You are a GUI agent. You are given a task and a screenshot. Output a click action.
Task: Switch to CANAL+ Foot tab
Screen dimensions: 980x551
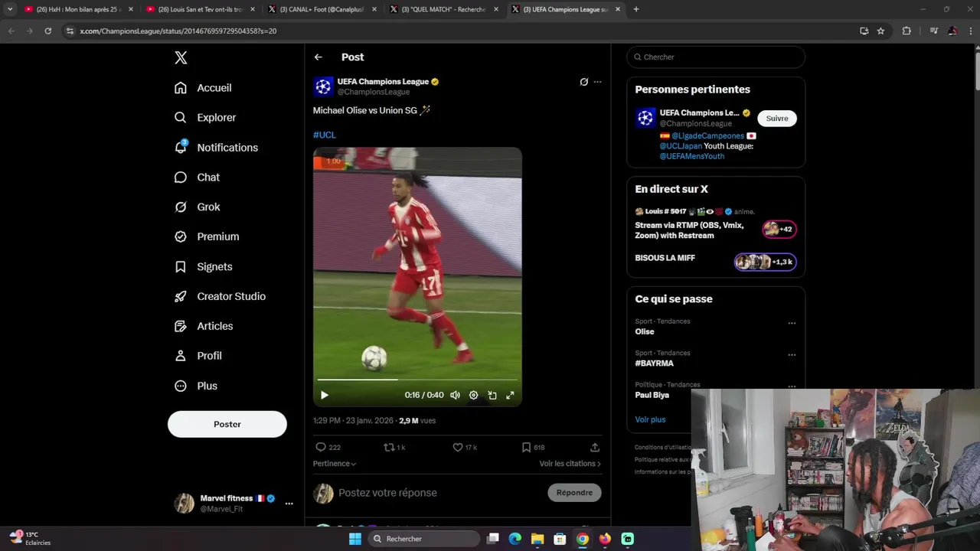pyautogui.click(x=322, y=9)
